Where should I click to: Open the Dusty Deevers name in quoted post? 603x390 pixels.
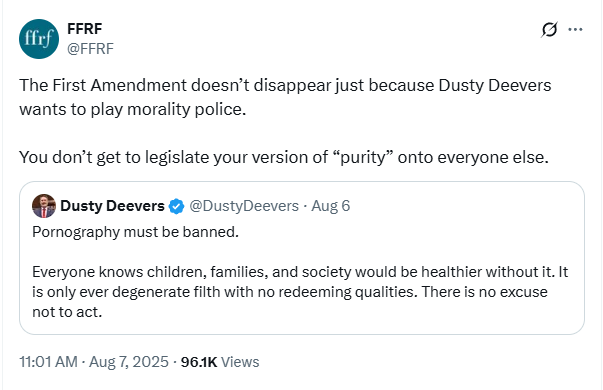click(x=112, y=206)
